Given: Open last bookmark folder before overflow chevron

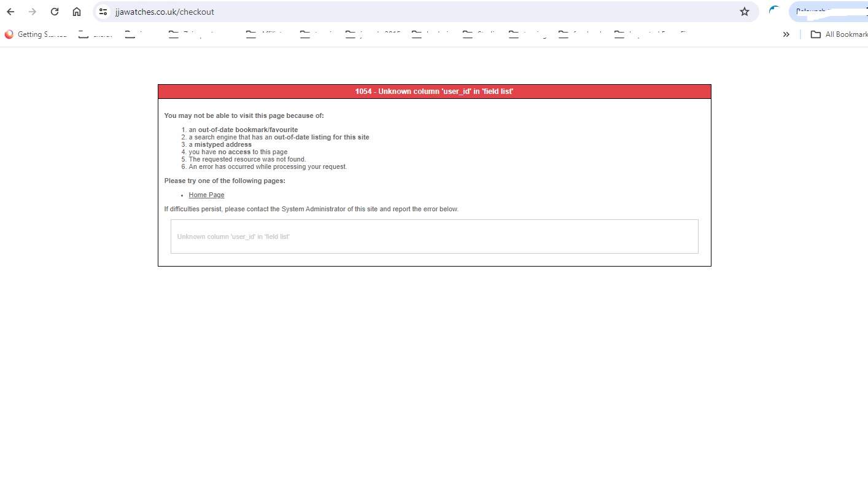Looking at the screenshot, I should click(651, 34).
